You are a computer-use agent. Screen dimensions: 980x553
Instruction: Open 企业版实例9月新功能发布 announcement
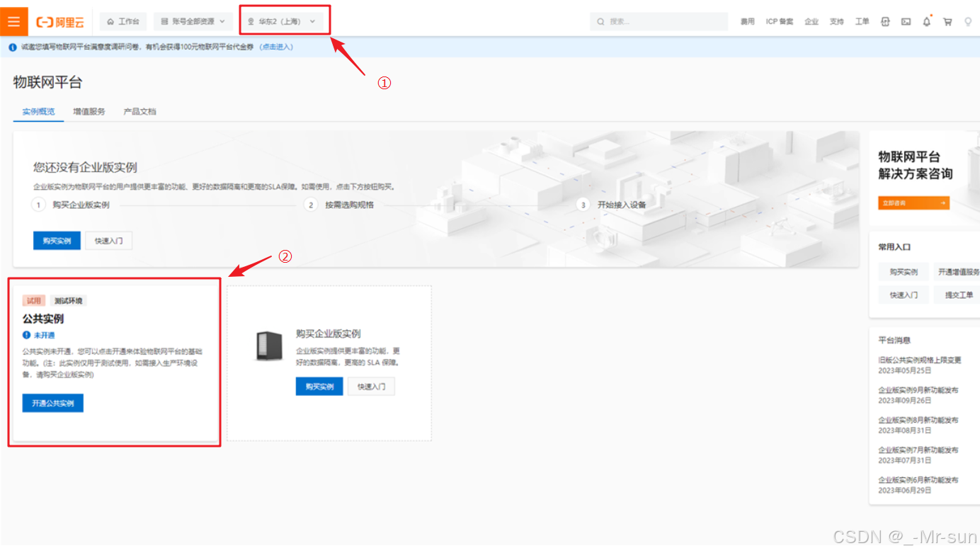918,390
